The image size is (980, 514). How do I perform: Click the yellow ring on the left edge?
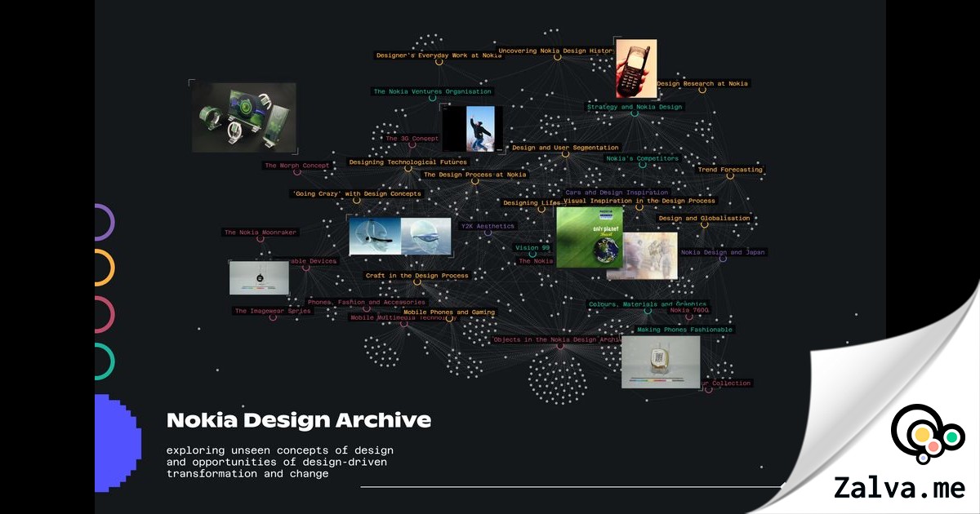point(104,268)
